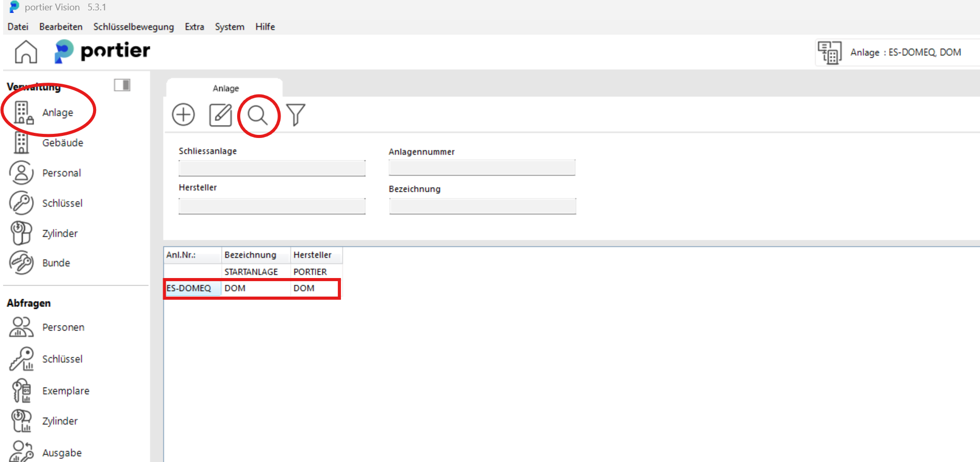This screenshot has width=980, height=462.
Task: Focus the Anlagennummer input field
Action: [482, 167]
